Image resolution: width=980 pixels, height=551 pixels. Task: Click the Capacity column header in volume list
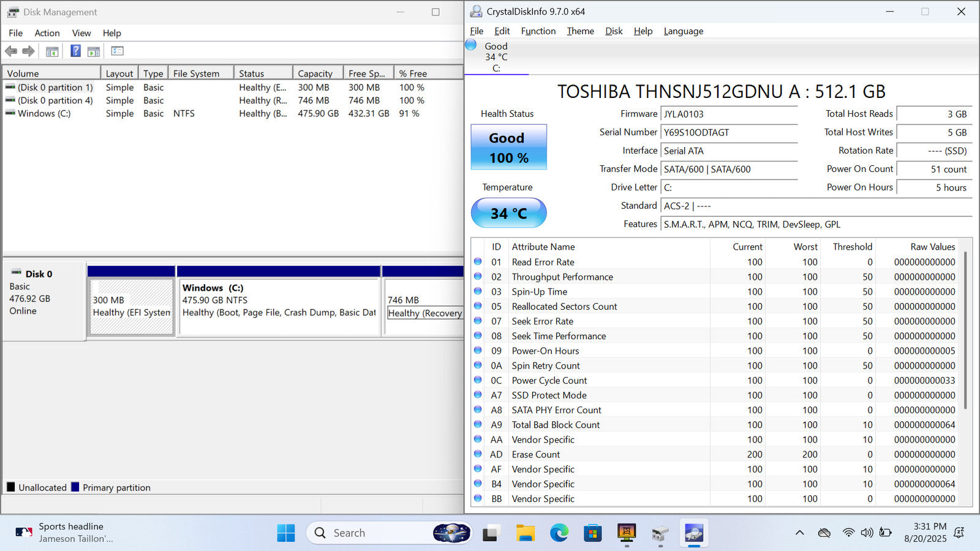click(x=315, y=73)
